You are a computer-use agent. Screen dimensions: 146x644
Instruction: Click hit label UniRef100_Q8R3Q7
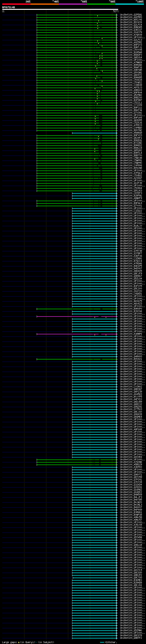click(x=131, y=389)
